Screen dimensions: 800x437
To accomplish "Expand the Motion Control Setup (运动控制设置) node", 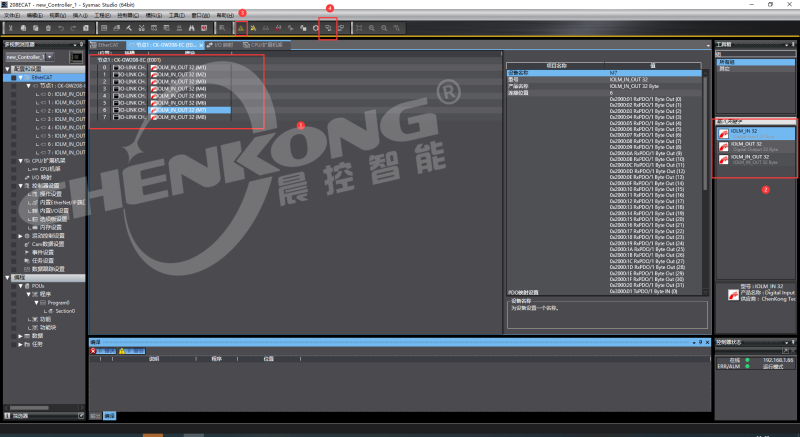I will [20, 236].
